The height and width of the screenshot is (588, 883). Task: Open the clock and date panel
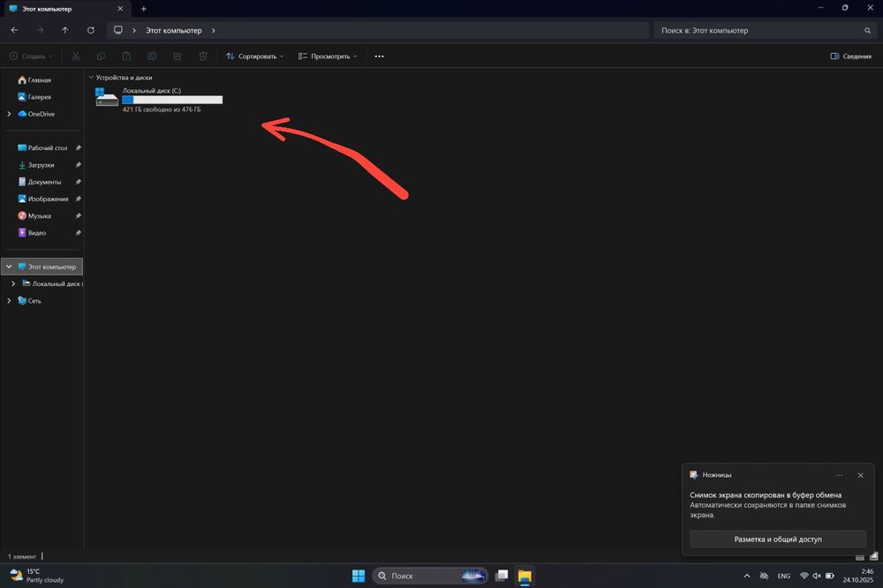[x=858, y=576]
